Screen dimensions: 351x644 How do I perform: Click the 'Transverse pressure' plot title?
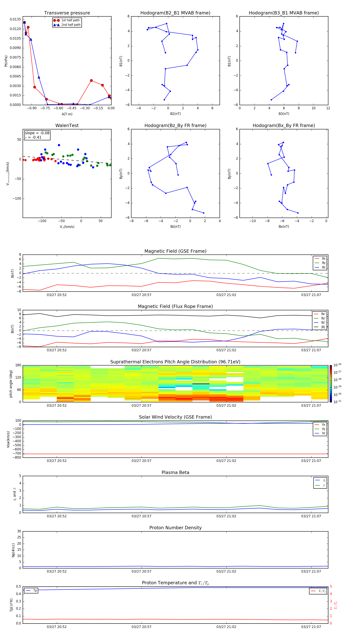[x=67, y=13]
